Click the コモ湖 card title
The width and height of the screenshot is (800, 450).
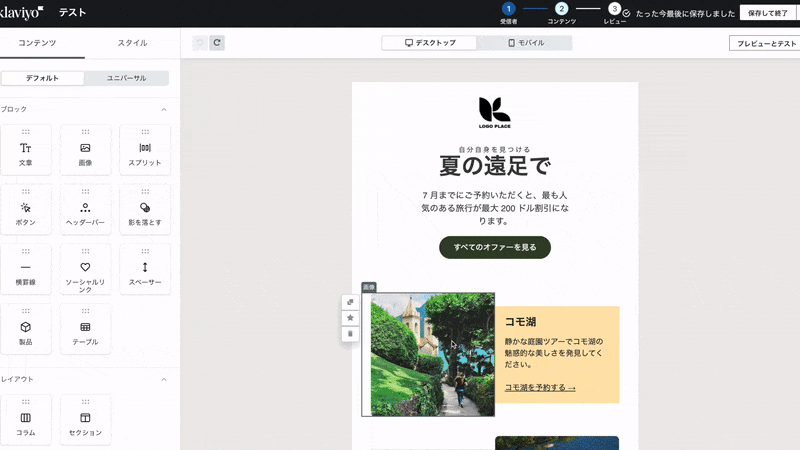click(520, 321)
